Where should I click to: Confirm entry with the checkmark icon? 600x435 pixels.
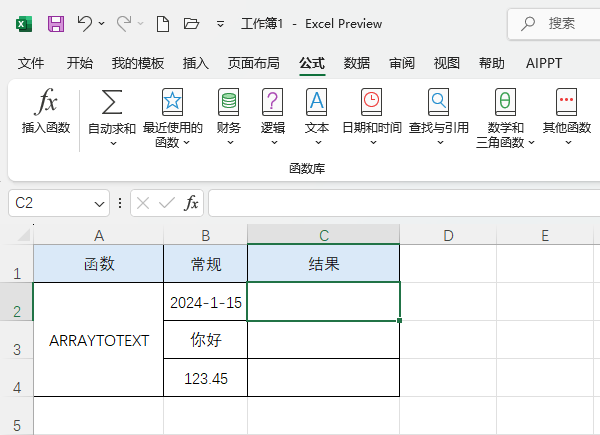pos(167,203)
